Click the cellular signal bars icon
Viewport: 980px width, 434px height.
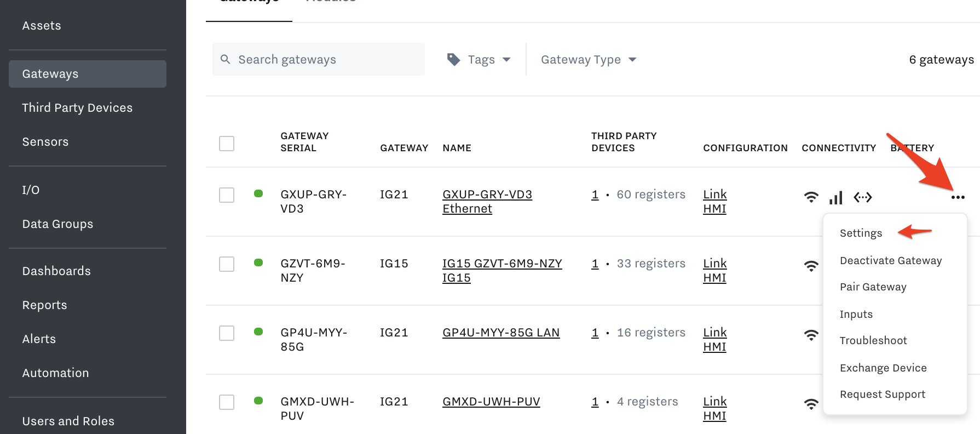835,197
